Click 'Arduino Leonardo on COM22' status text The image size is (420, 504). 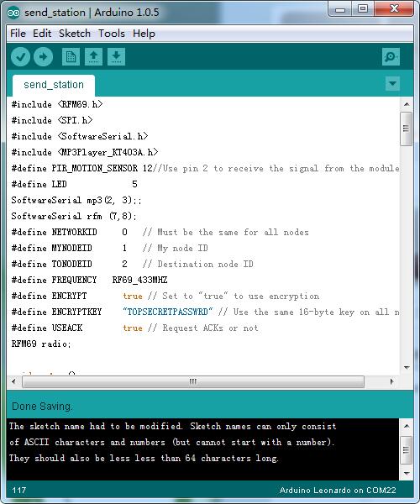[338, 491]
